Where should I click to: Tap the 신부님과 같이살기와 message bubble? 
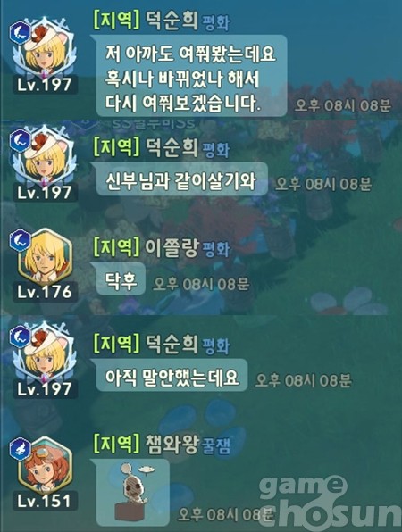181,179
